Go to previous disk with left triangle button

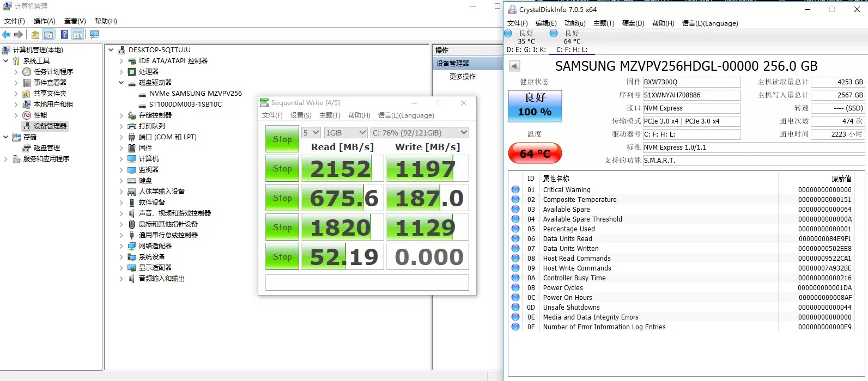click(514, 66)
